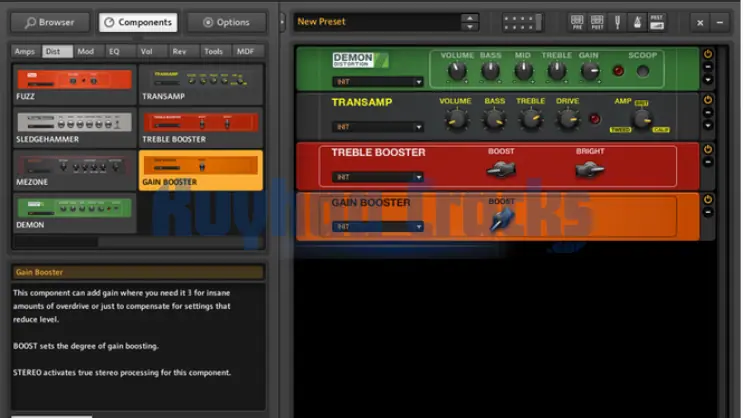Show the POST tapedeck module
This screenshot has height=418, width=743.
tap(597, 21)
